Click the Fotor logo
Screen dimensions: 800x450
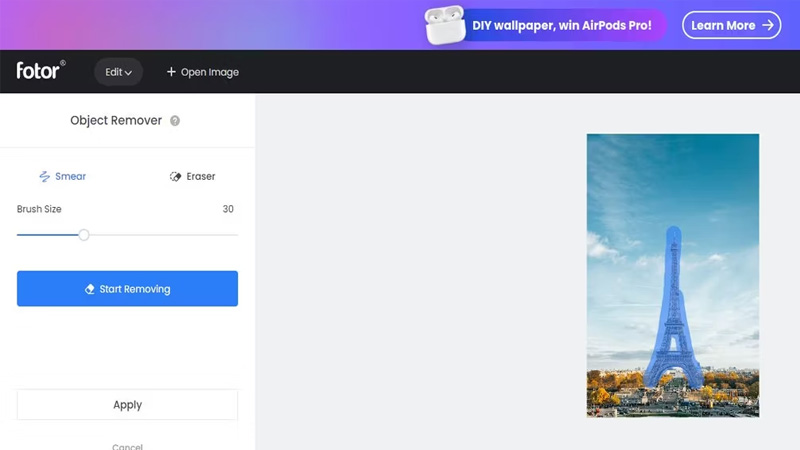pyautogui.click(x=40, y=71)
